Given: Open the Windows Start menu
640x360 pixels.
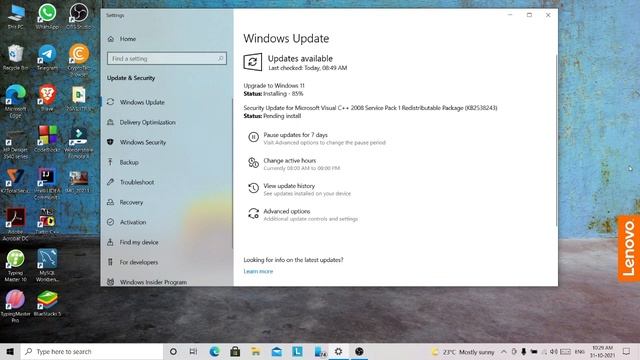Looking at the screenshot, I should pos(10,351).
